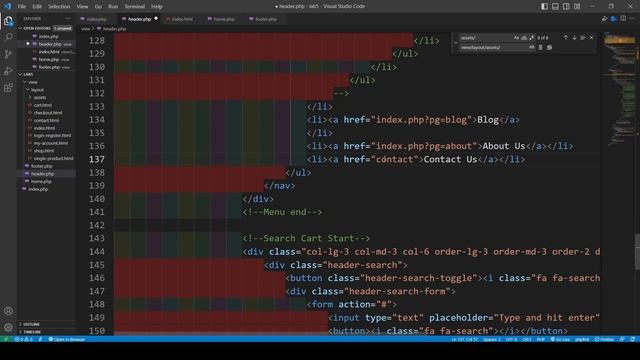Click the unsaved dot on header.php tab

(156, 18)
